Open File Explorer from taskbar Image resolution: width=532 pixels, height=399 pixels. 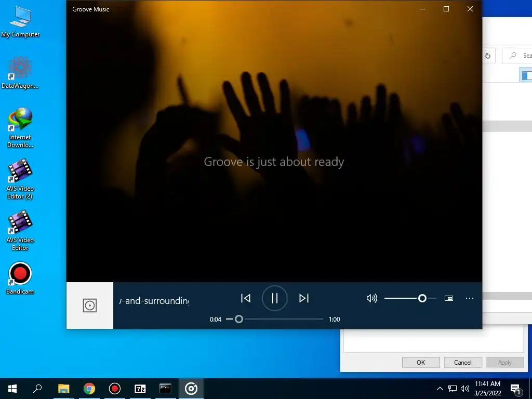point(63,389)
